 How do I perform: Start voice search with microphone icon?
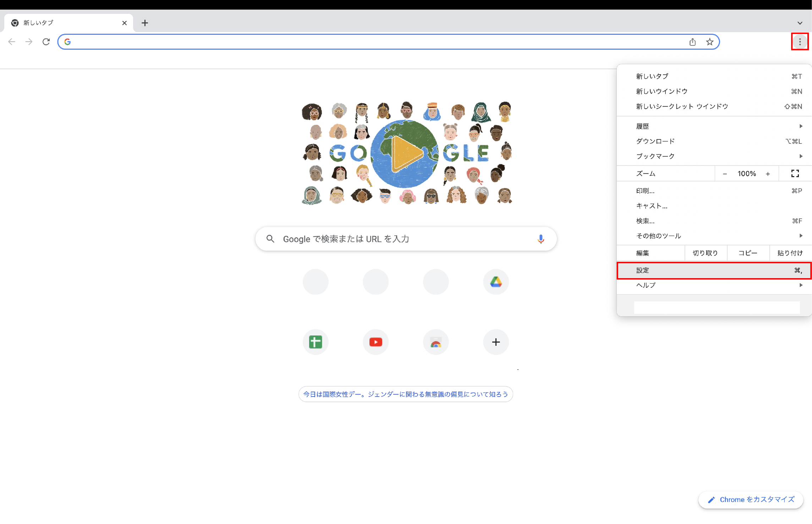[x=541, y=239]
